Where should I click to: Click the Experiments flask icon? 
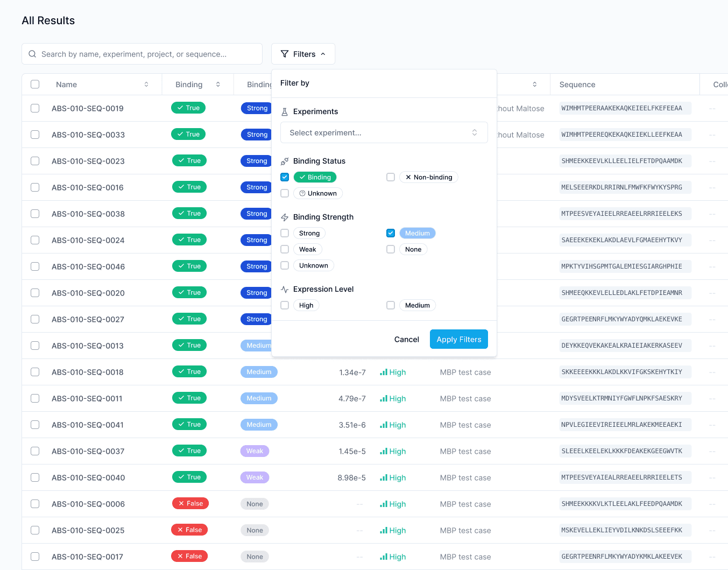coord(285,112)
